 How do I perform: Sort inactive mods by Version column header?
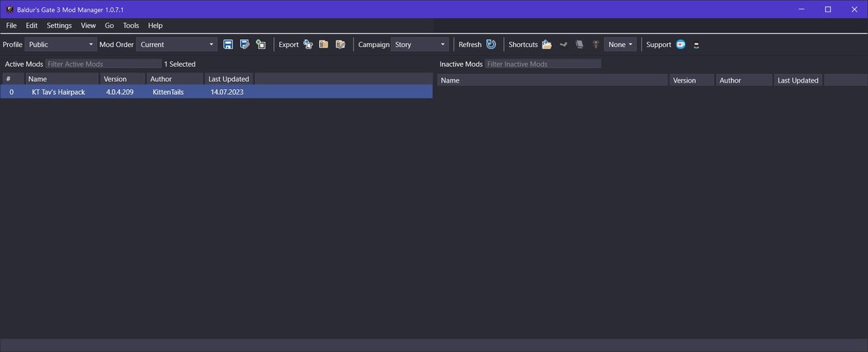tap(692, 80)
